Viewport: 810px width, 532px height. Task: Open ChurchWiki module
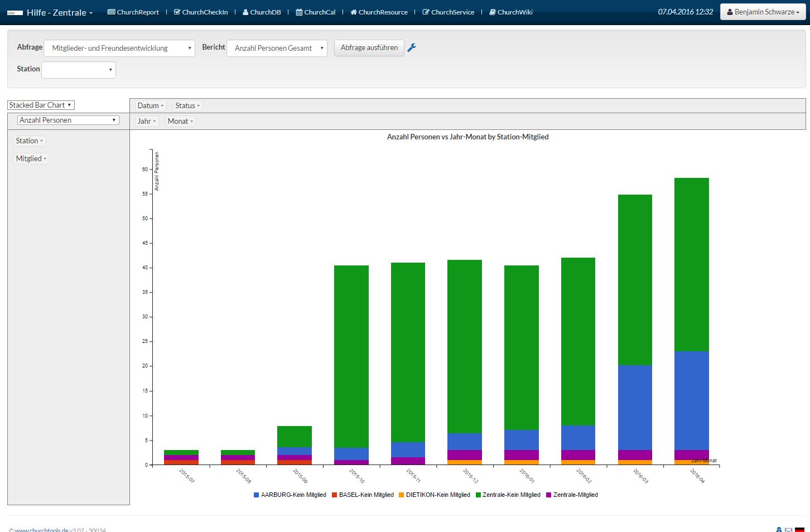511,12
